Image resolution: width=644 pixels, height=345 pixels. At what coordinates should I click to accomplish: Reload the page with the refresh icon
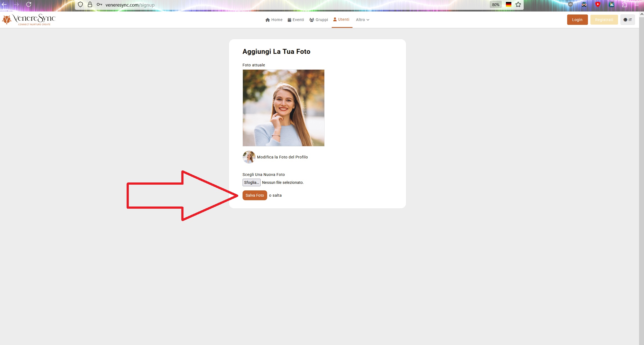coord(29,5)
